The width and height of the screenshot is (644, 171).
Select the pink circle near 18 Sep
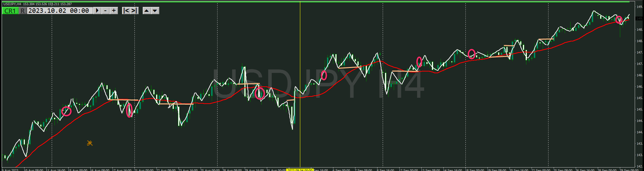pyautogui.click(x=472, y=54)
